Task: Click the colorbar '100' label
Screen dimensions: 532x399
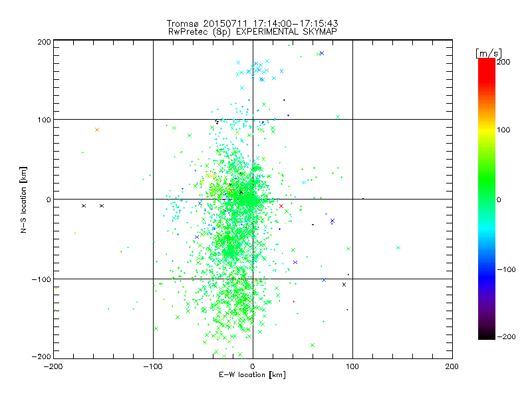Action: coord(503,130)
